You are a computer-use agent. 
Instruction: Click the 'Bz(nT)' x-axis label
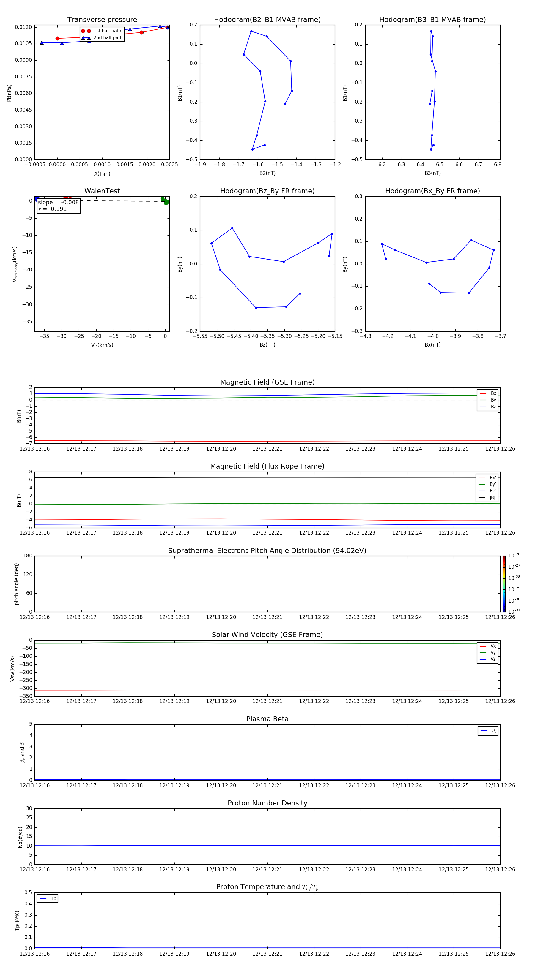[x=267, y=345]
